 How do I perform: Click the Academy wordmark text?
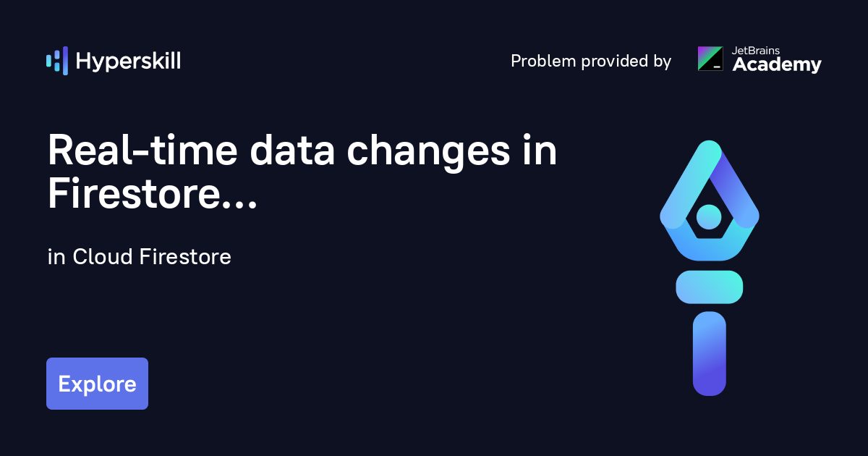pos(777,65)
